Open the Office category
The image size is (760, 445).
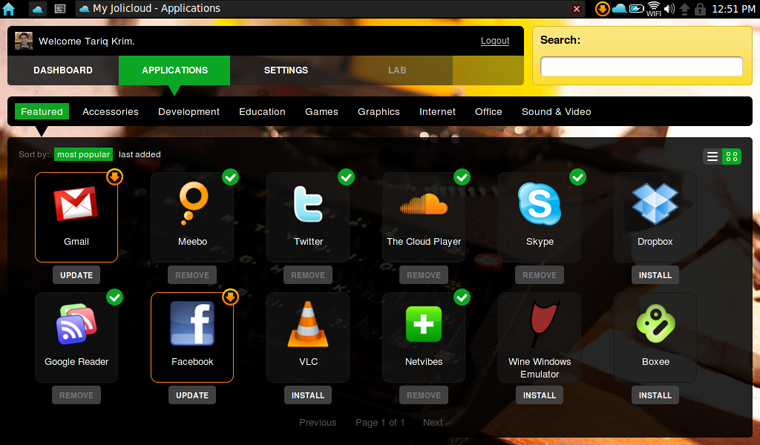pos(488,111)
